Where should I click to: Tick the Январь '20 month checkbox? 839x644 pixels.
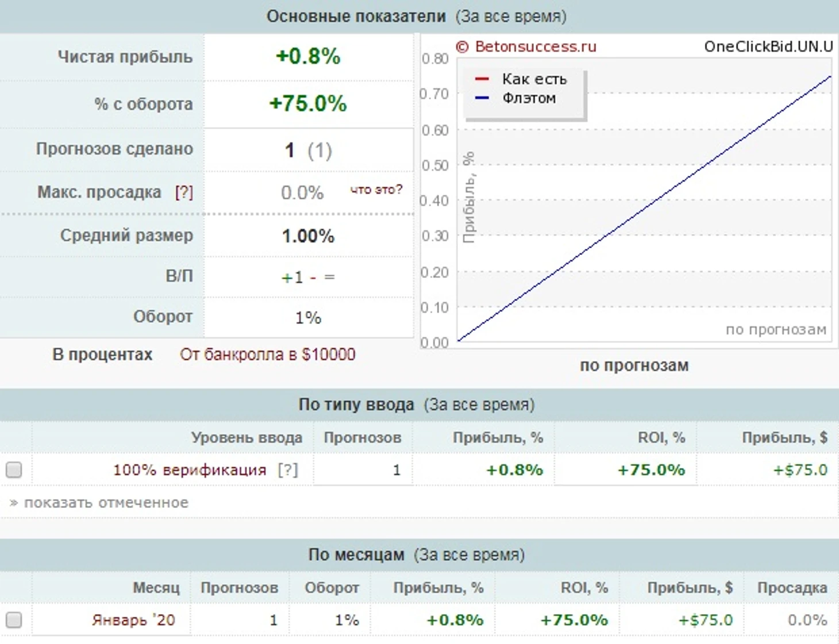[x=14, y=620]
